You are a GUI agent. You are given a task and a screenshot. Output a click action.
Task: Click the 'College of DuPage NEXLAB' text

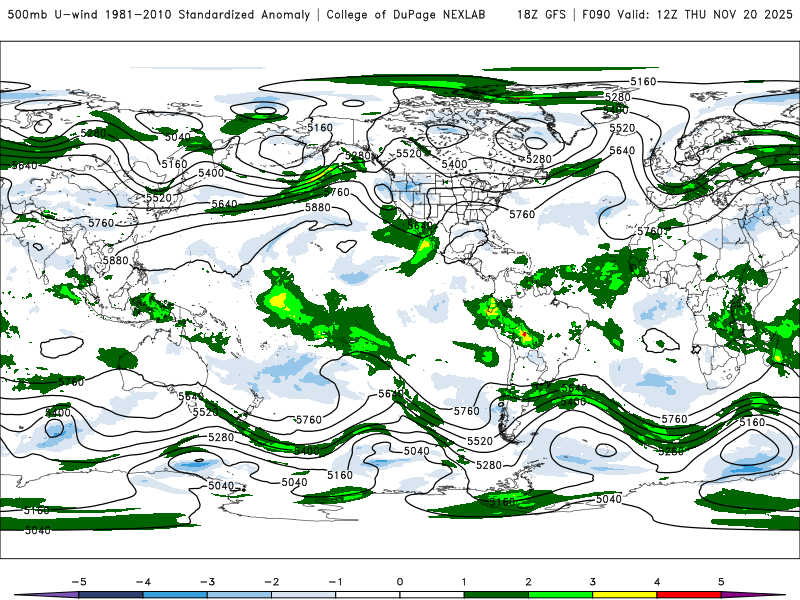pyautogui.click(x=406, y=14)
